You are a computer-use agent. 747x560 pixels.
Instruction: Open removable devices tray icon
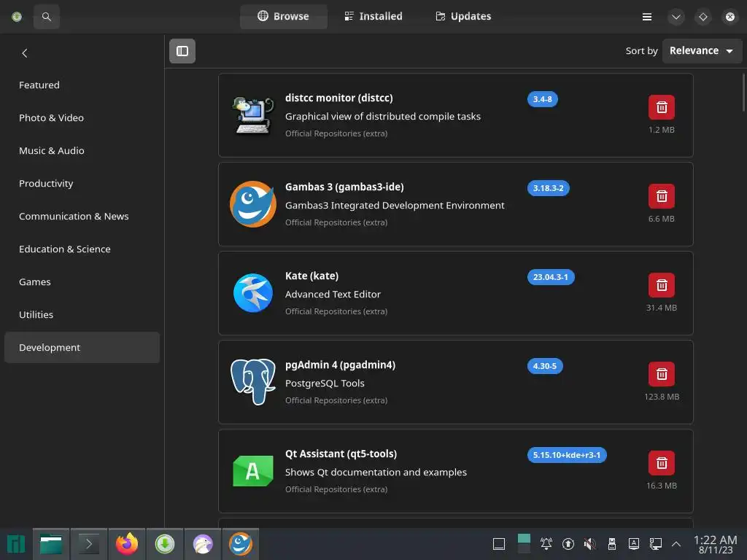[x=612, y=544]
